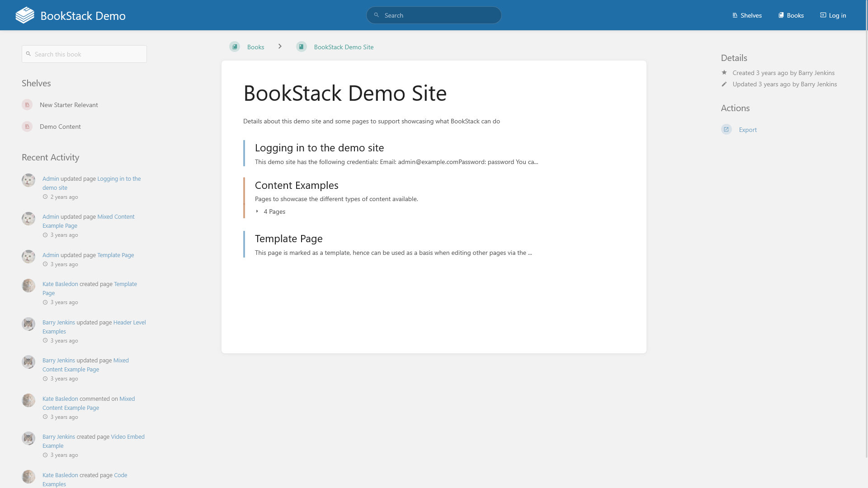Click Kate Basledon avatar beside comment activity
The image size is (868, 488).
click(28, 400)
